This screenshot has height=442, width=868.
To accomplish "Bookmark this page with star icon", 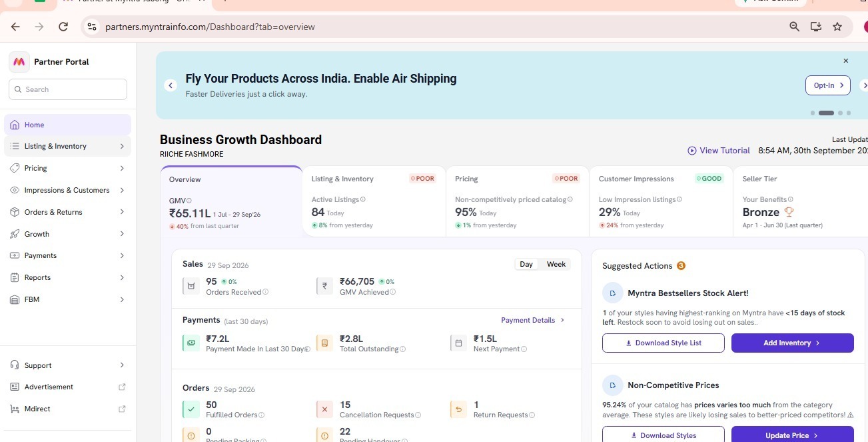I will point(837,27).
